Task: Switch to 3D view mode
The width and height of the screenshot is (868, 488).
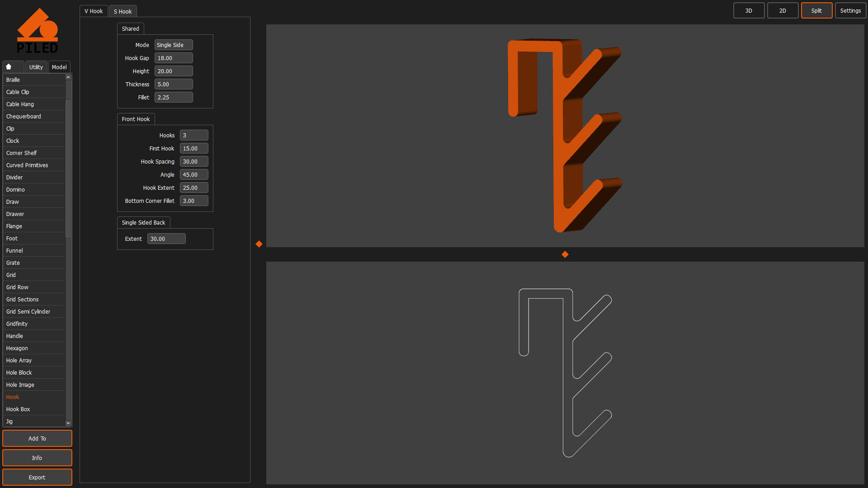Action: [749, 10]
